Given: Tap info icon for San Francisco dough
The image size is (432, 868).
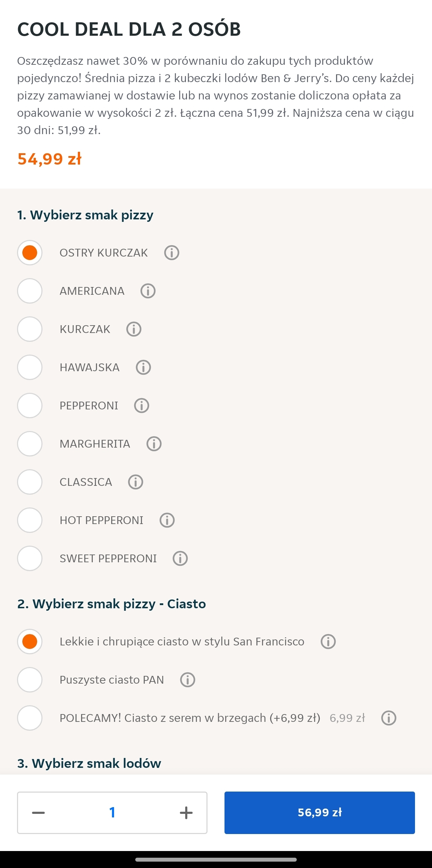Looking at the screenshot, I should 328,642.
